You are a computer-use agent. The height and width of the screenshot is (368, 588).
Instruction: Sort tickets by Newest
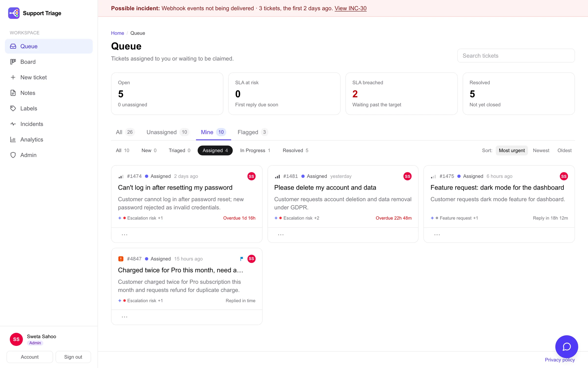(541, 150)
